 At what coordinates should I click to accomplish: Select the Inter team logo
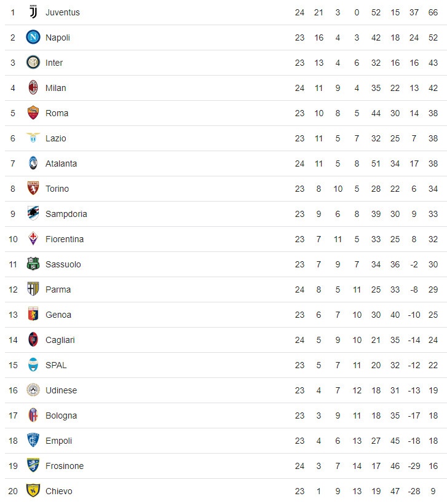tap(33, 63)
